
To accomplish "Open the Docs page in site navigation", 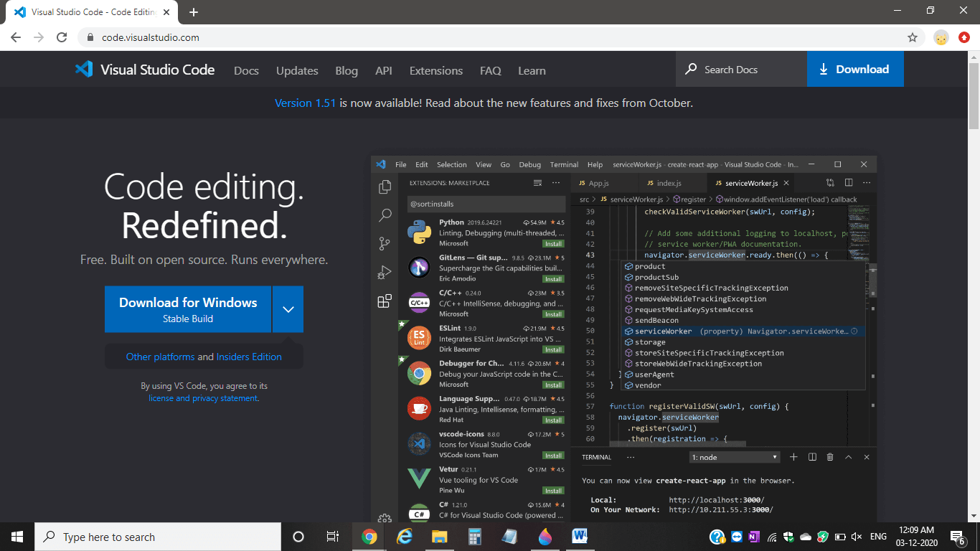I will click(x=246, y=70).
